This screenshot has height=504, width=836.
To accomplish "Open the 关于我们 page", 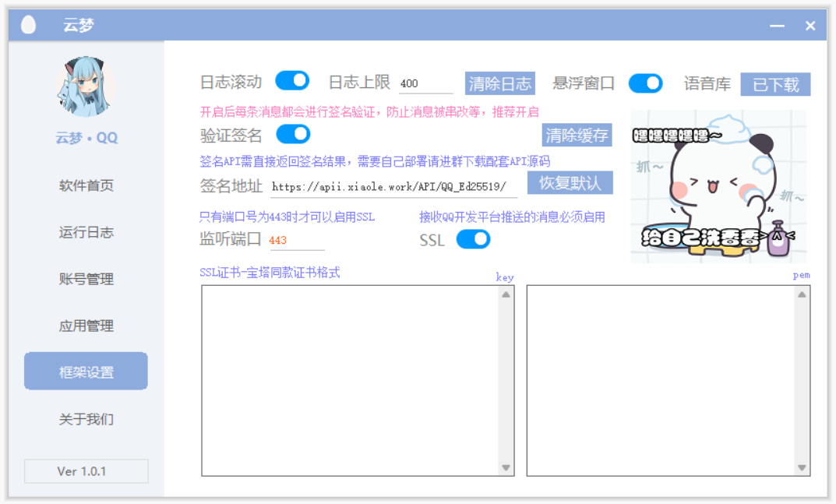I will pos(86,419).
